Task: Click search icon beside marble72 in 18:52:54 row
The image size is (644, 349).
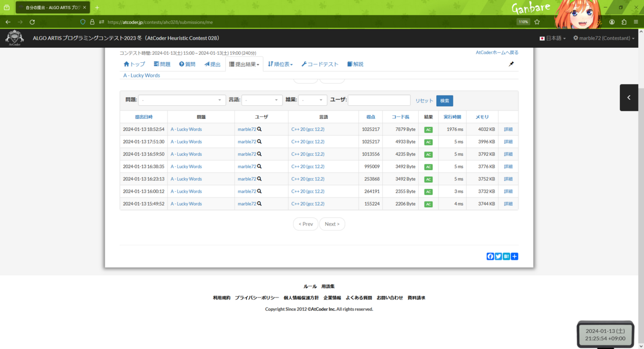Action: tap(259, 129)
